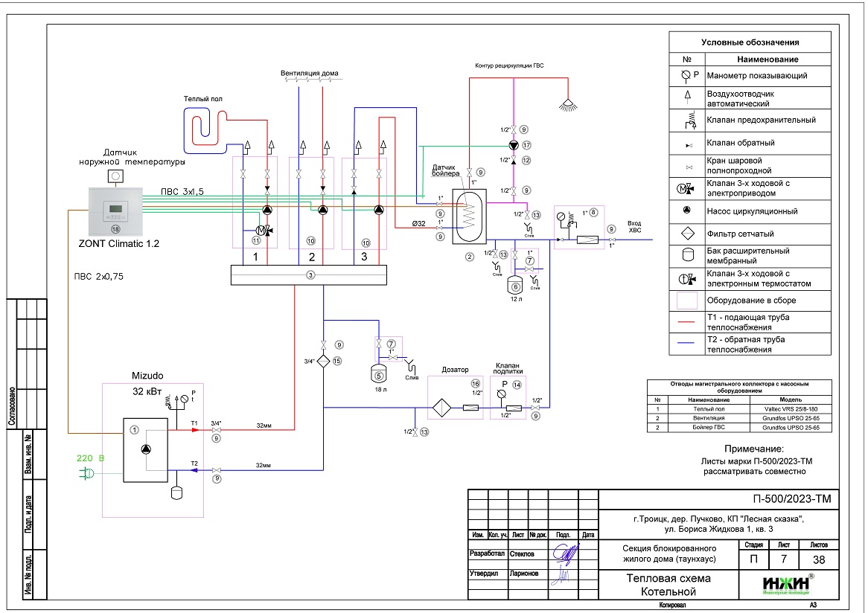Select the boiler tank with heating coil
The width and height of the screenshot is (868, 613).
coord(470,214)
